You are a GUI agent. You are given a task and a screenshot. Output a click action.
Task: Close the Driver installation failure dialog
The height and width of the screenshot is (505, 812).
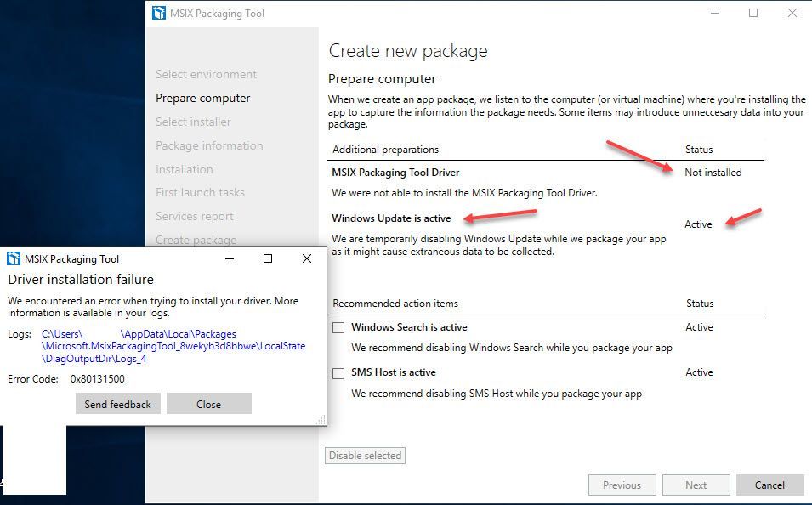(208, 404)
